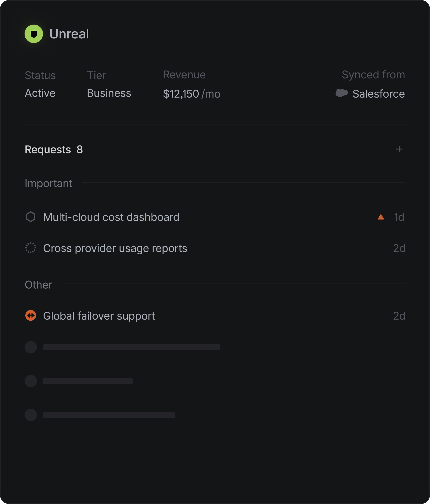The image size is (430, 504).
Task: Click the first loading placeholder row
Action: coord(131,347)
